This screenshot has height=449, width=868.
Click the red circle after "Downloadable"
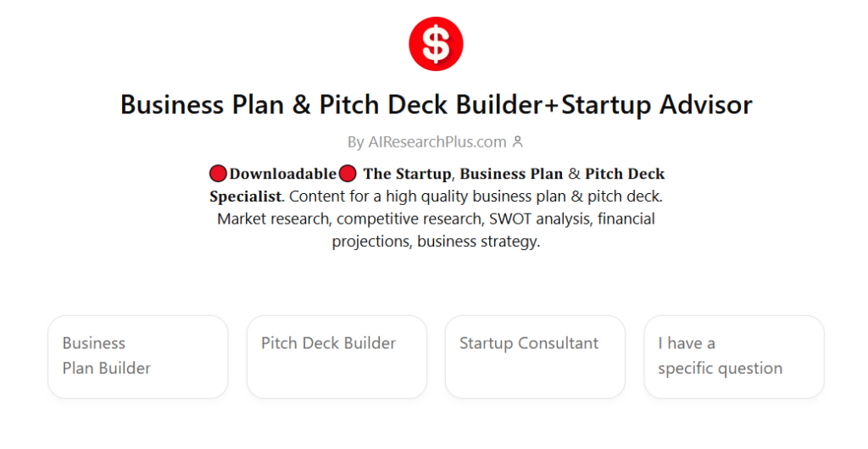coord(347,175)
